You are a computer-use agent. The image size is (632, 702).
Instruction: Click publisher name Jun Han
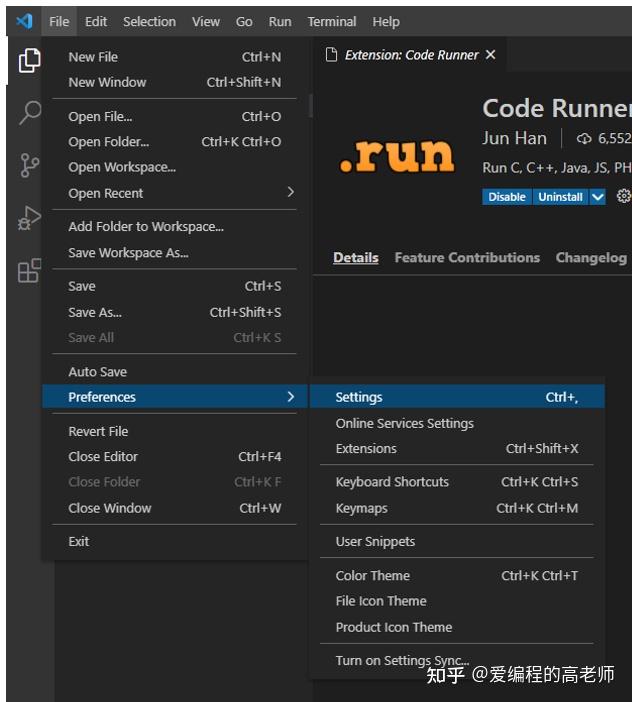pyautogui.click(x=514, y=138)
